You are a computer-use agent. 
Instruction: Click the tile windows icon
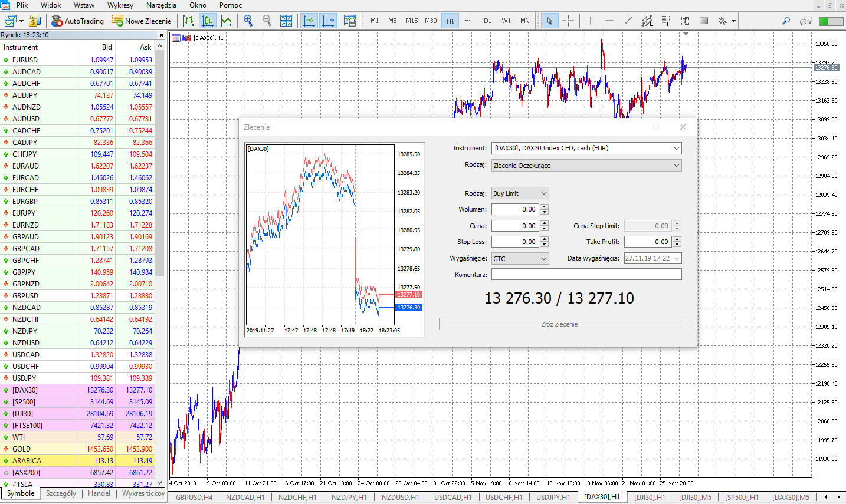tap(286, 21)
